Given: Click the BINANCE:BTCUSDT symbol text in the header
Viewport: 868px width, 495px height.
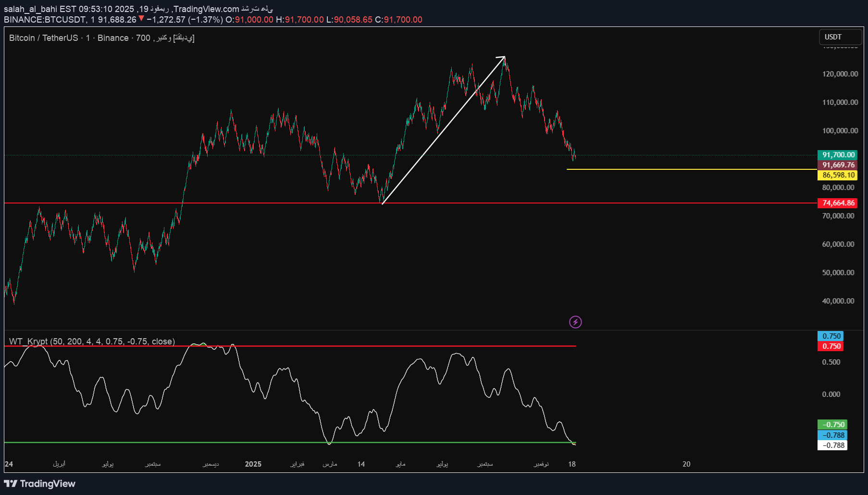Looking at the screenshot, I should pyautogui.click(x=45, y=20).
